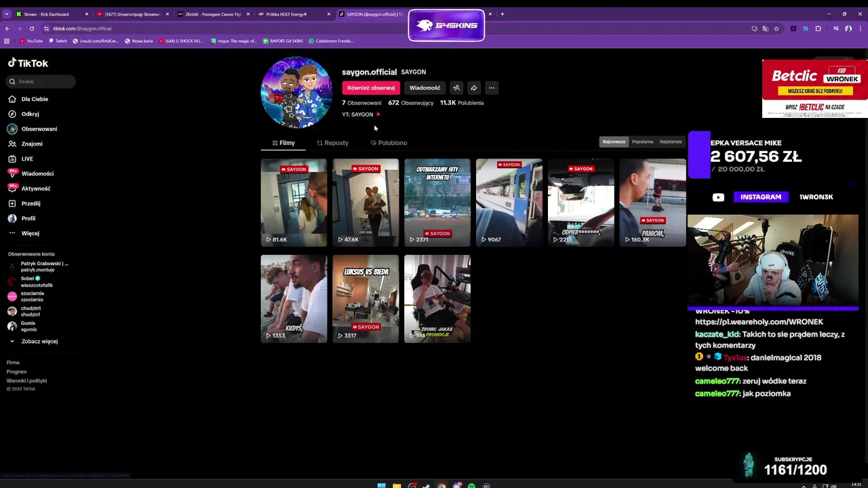Viewport: 868px width, 488px height.
Task: Open the LIVE section in the sidebar
Action: (21, 159)
